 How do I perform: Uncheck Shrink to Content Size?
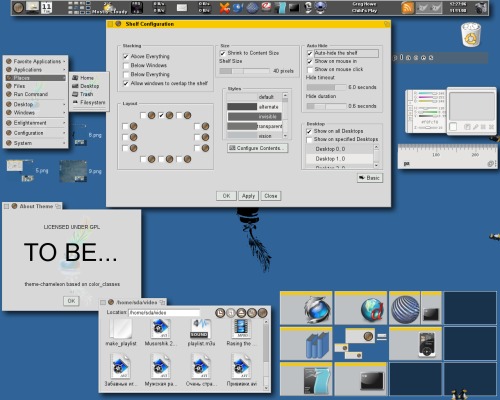(223, 53)
